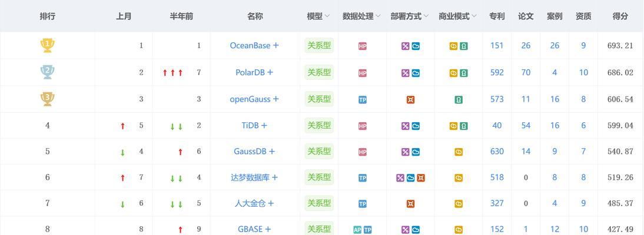Screen dimensions: 644x235
Task: Click the HP icon in the OceanBase row
Action: coord(363,46)
